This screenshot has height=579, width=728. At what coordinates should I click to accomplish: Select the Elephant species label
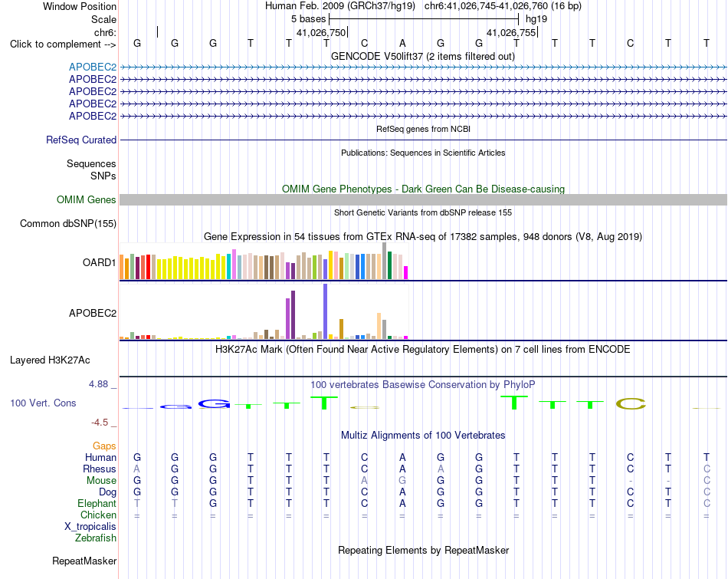tap(97, 503)
